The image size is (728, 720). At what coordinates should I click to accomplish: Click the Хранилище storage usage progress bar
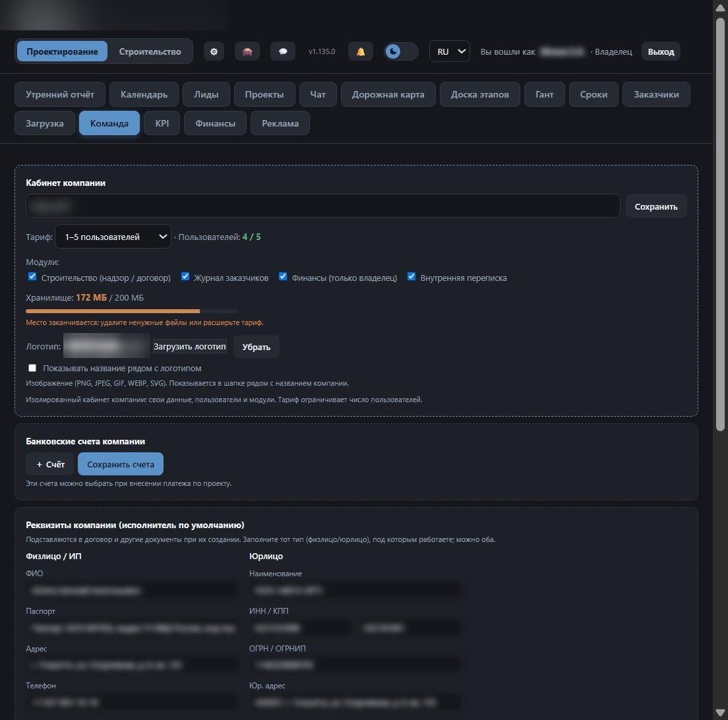(x=132, y=311)
